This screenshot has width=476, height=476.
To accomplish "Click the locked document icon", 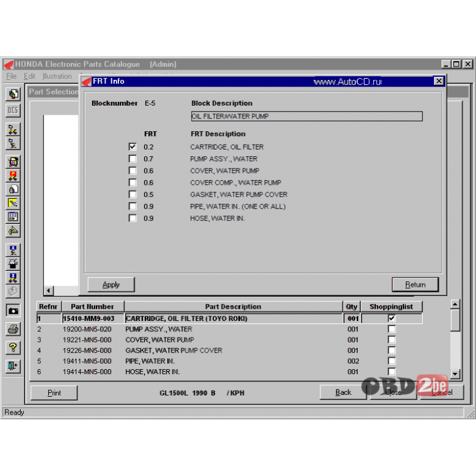I will click(13, 189).
